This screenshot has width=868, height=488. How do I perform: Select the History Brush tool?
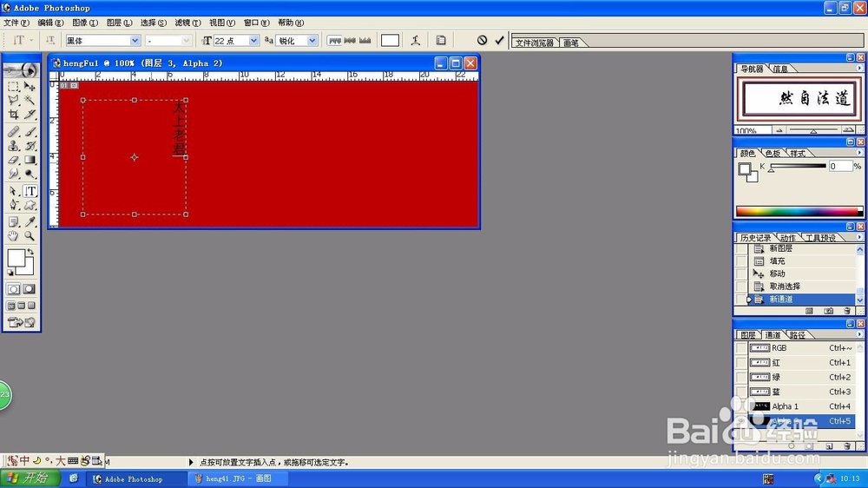pyautogui.click(x=30, y=146)
